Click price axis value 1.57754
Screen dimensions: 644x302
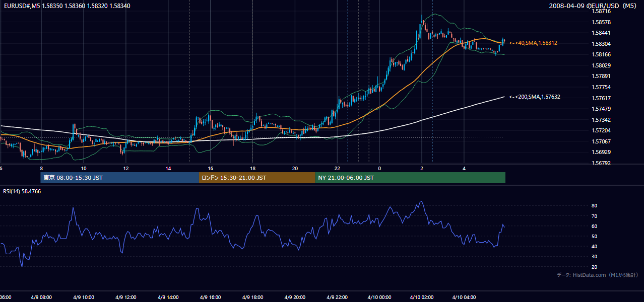point(602,87)
